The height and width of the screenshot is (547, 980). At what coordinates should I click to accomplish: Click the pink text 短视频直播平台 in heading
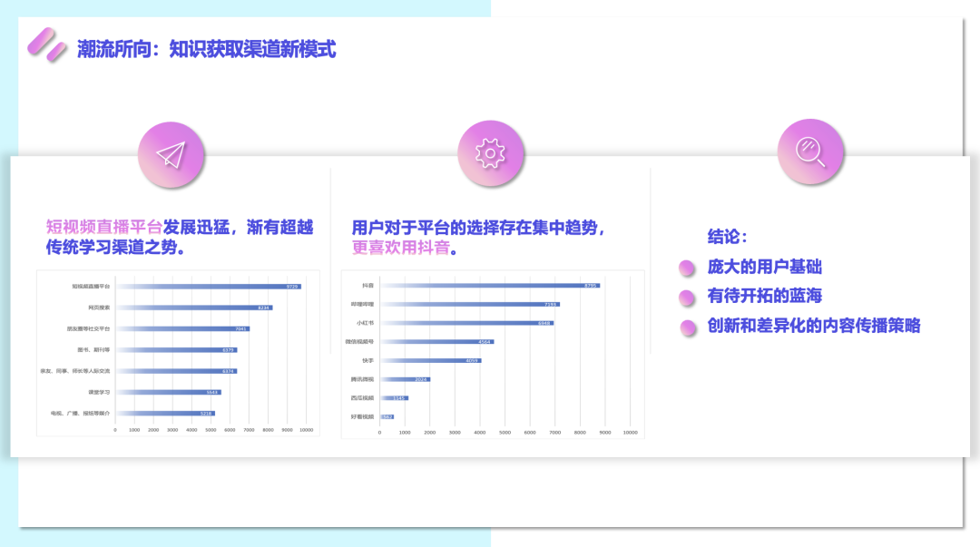pyautogui.click(x=104, y=227)
